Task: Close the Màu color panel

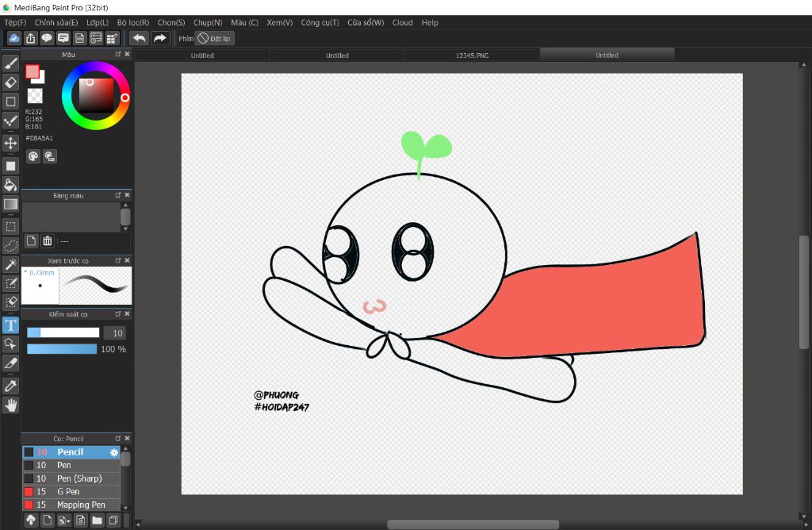Action: (128, 54)
